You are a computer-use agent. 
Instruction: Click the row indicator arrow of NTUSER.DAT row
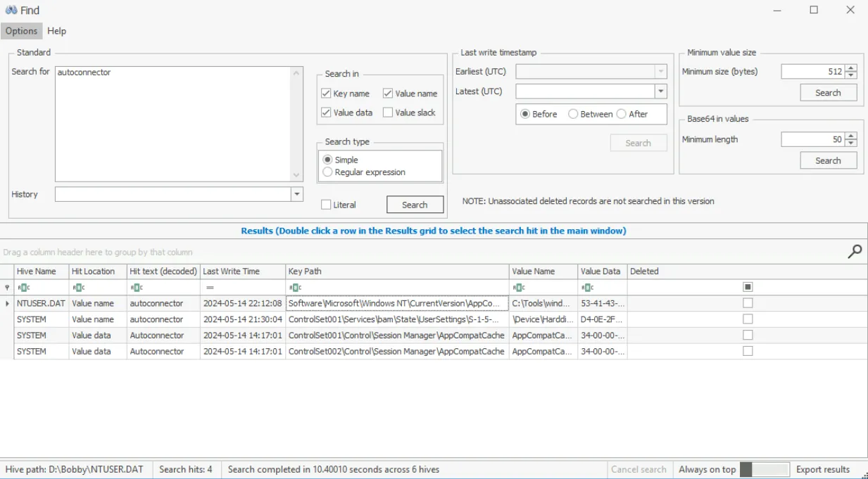tap(8, 304)
